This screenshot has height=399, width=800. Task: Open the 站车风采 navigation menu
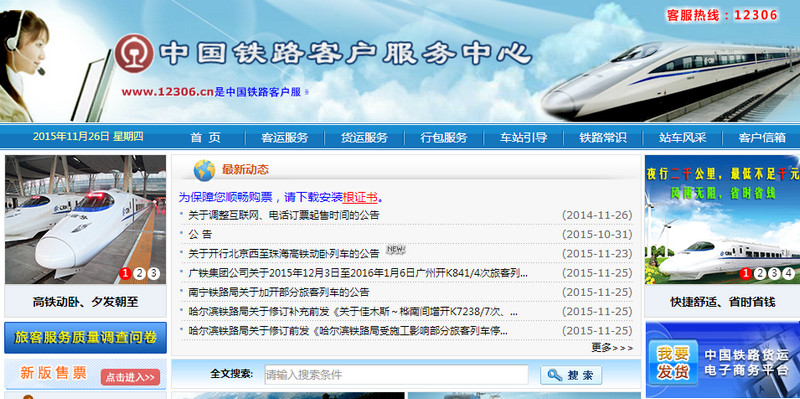[x=683, y=138]
